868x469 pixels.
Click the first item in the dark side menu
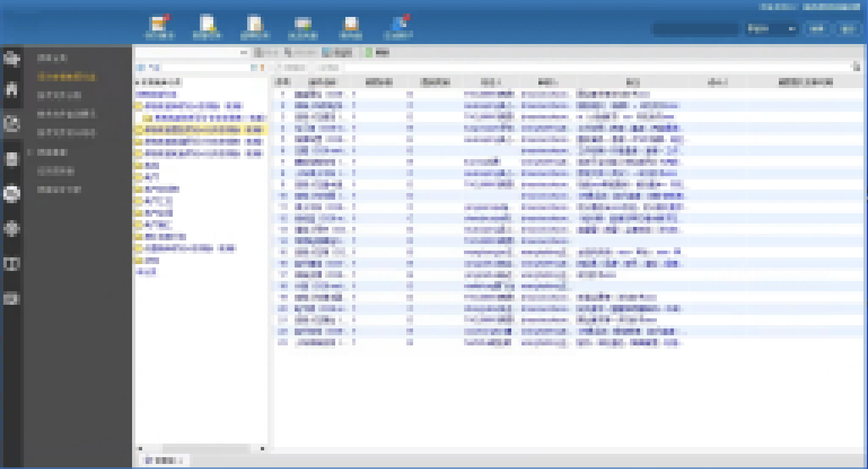[52, 58]
